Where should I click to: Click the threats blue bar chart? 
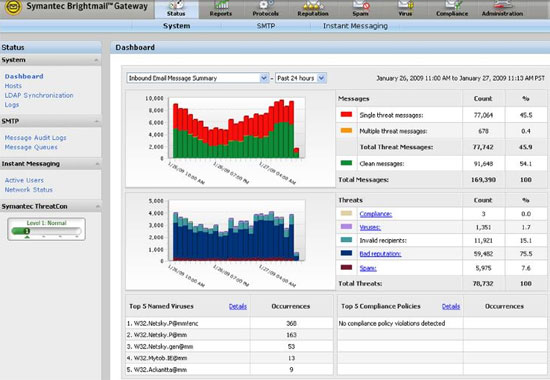[x=237, y=231]
